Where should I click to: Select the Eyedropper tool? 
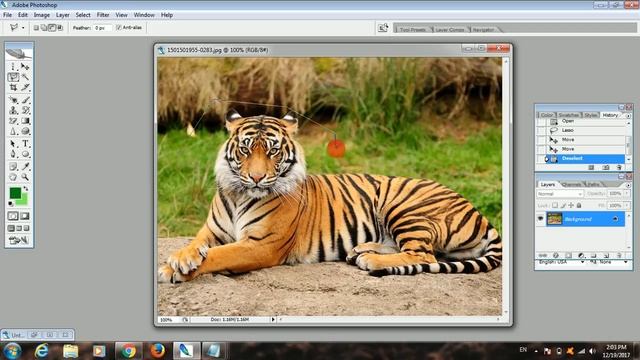(x=25, y=167)
